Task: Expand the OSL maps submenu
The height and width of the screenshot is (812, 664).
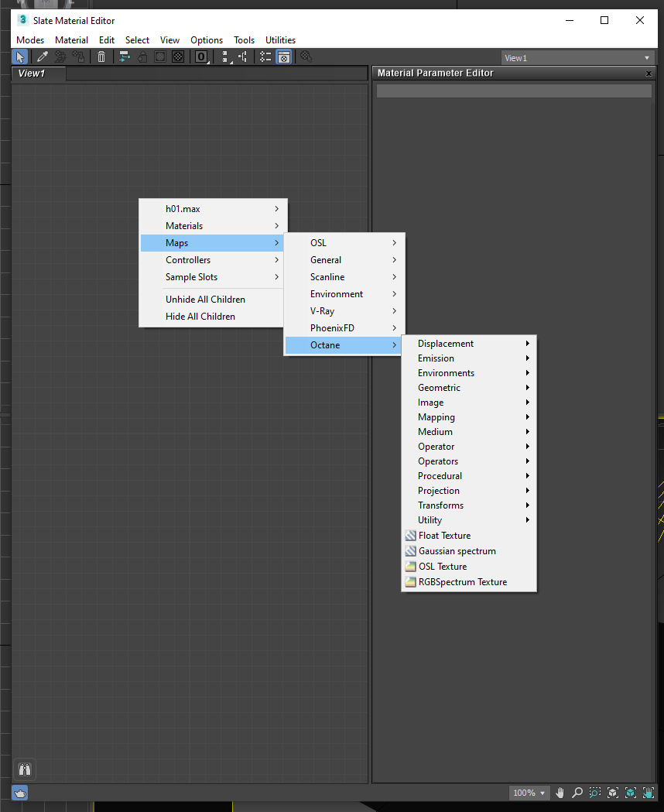Action: (344, 243)
